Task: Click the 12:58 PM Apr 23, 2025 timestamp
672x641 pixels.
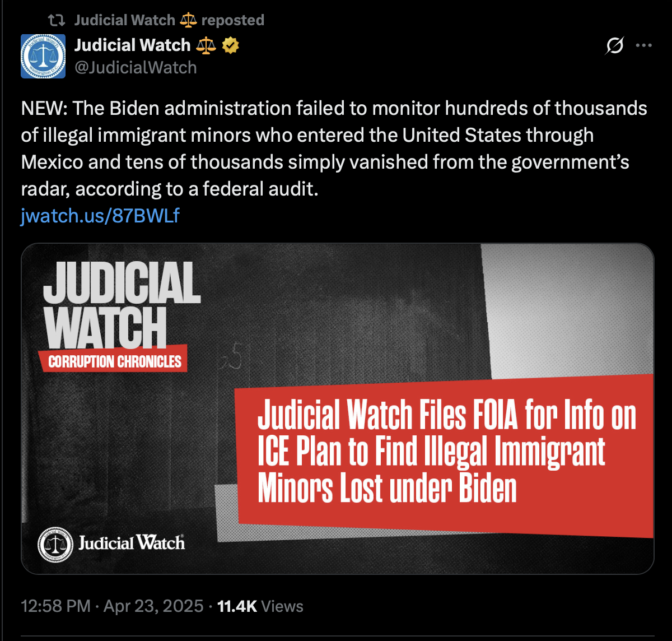Action: tap(112, 606)
